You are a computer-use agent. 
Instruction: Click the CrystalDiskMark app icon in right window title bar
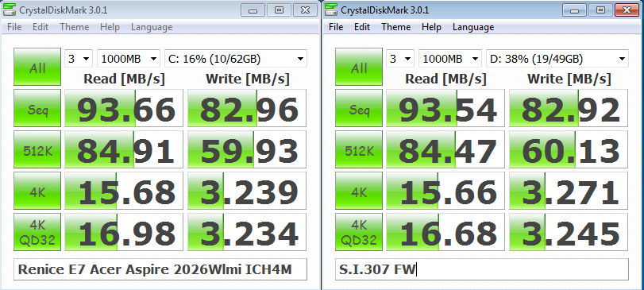332,10
